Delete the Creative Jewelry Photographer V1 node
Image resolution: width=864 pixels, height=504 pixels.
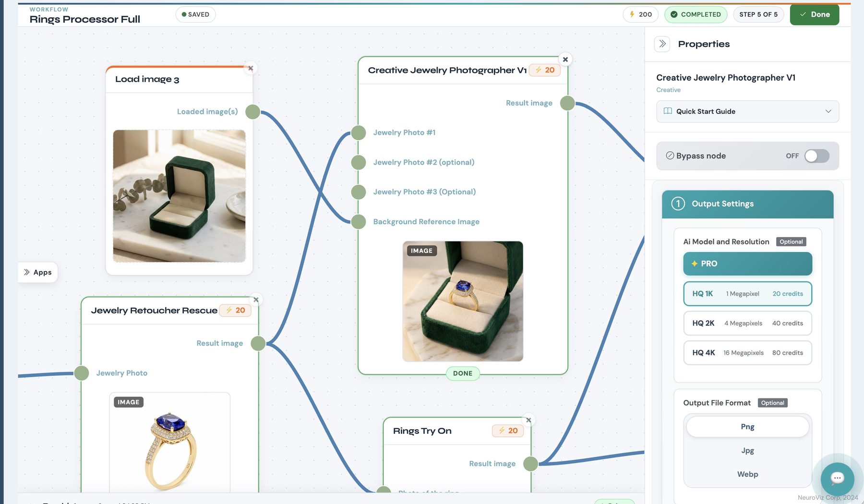pos(565,60)
